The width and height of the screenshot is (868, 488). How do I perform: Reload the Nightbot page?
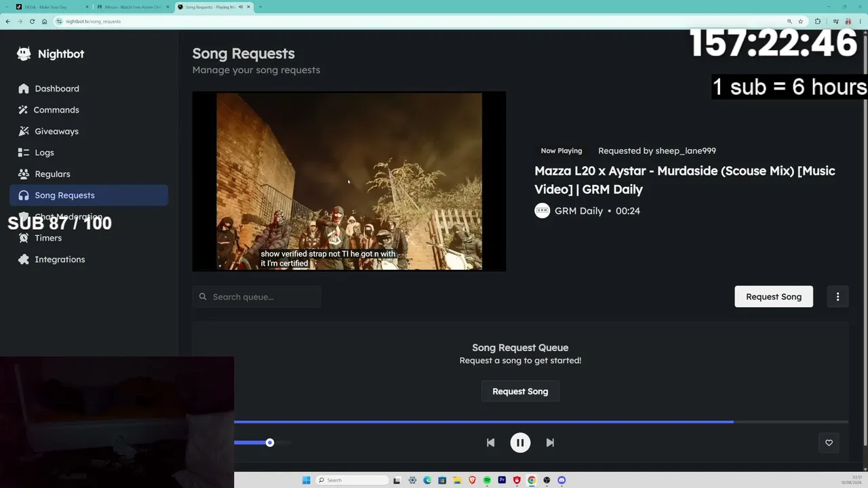tap(32, 22)
